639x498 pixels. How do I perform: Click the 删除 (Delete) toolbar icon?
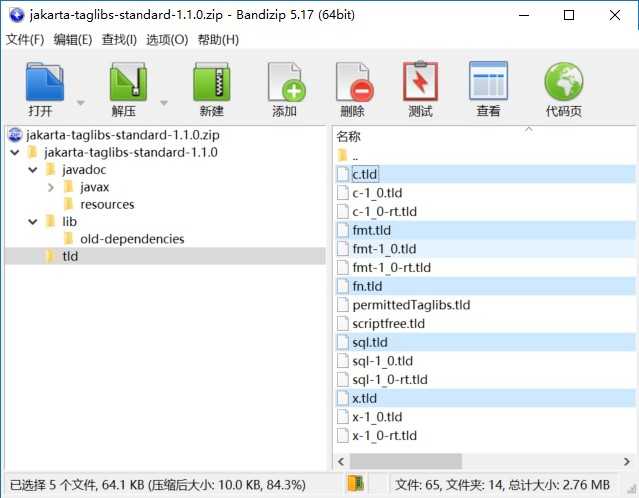point(354,82)
